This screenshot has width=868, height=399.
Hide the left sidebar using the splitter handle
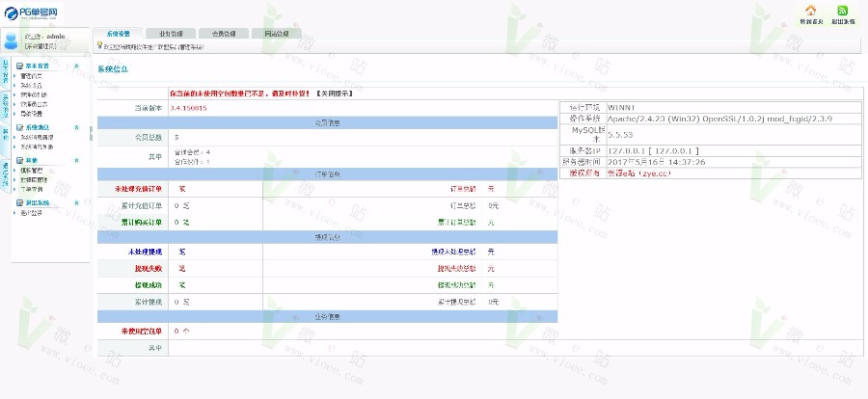point(92,133)
